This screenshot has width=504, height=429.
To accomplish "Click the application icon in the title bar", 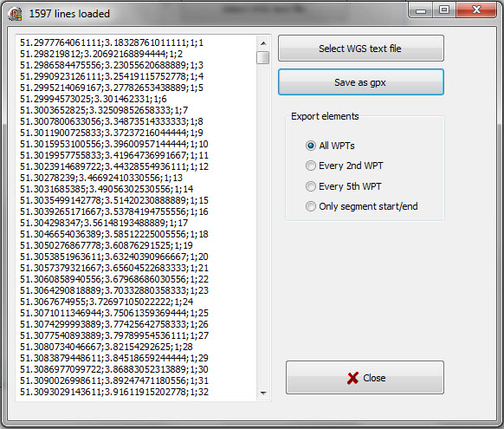I will [16, 14].
